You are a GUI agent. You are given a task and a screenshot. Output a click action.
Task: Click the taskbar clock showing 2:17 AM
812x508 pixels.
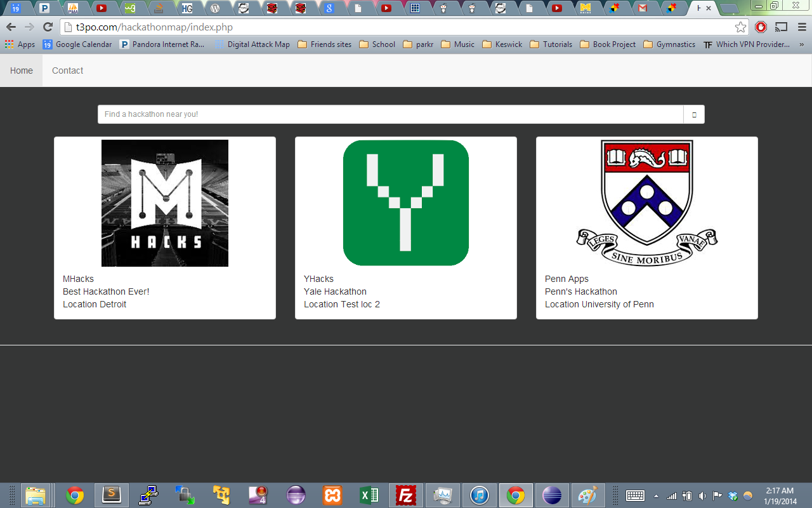[780, 496]
